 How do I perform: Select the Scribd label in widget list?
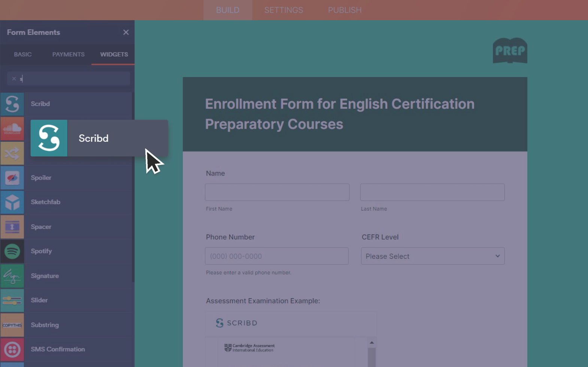pyautogui.click(x=40, y=104)
